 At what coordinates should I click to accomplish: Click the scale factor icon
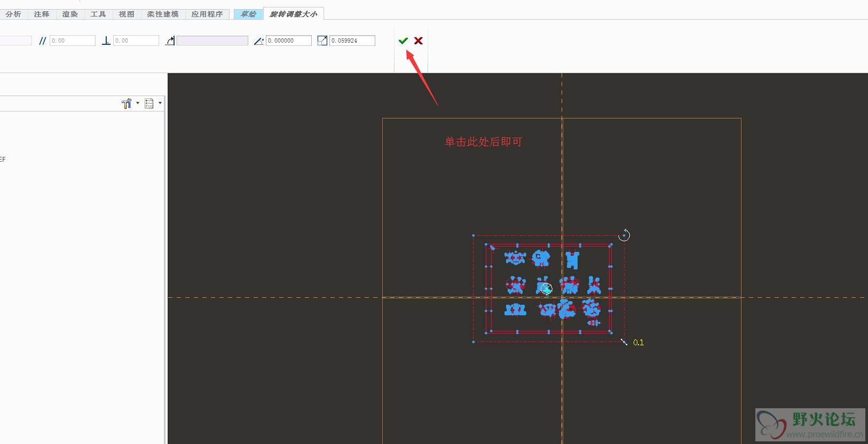coord(322,41)
